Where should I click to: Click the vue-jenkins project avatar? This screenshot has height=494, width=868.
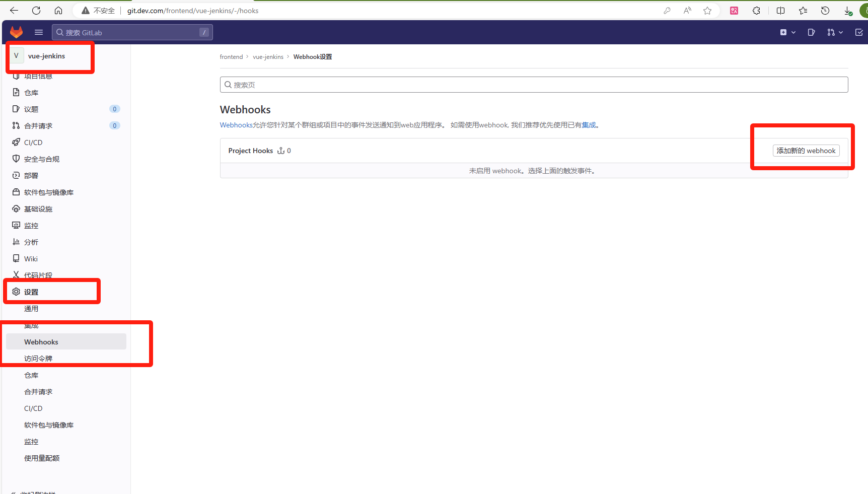coord(16,56)
